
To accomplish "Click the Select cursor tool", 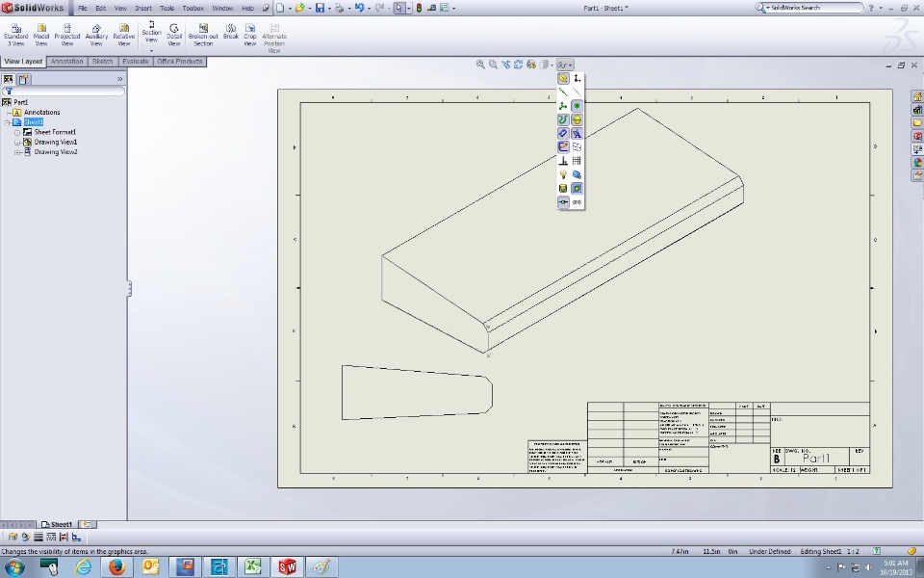I will (x=398, y=9).
